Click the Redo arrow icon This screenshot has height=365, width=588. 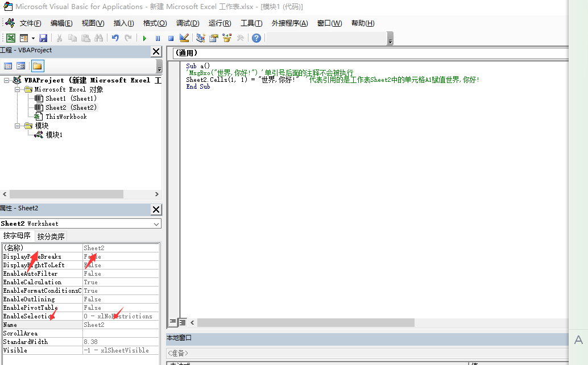pos(129,38)
